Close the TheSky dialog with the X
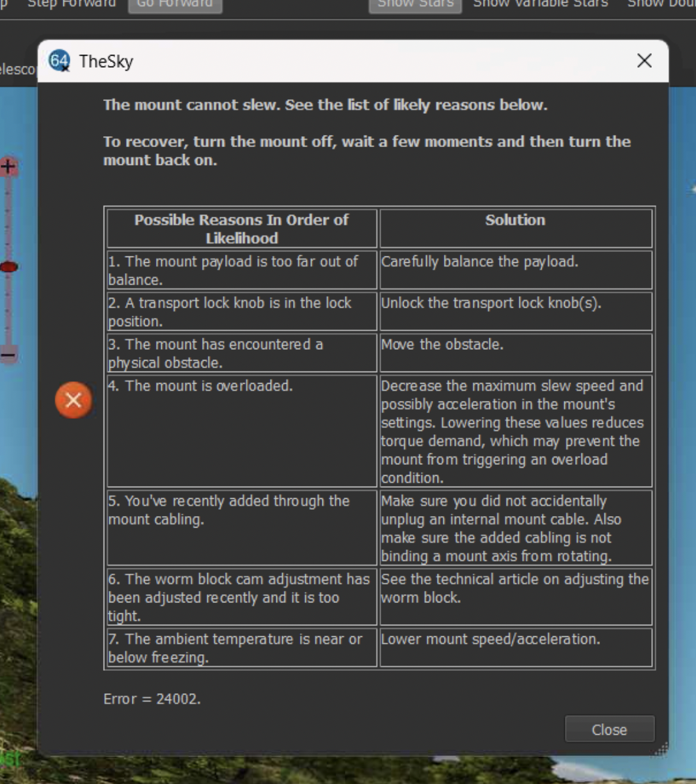The height and width of the screenshot is (784, 696). pos(644,61)
